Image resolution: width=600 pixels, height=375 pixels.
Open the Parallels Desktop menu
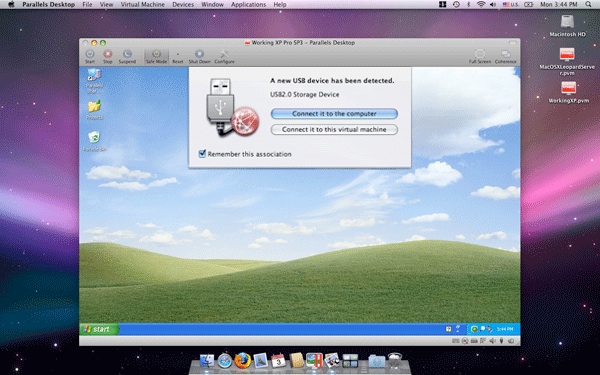pos(49,5)
